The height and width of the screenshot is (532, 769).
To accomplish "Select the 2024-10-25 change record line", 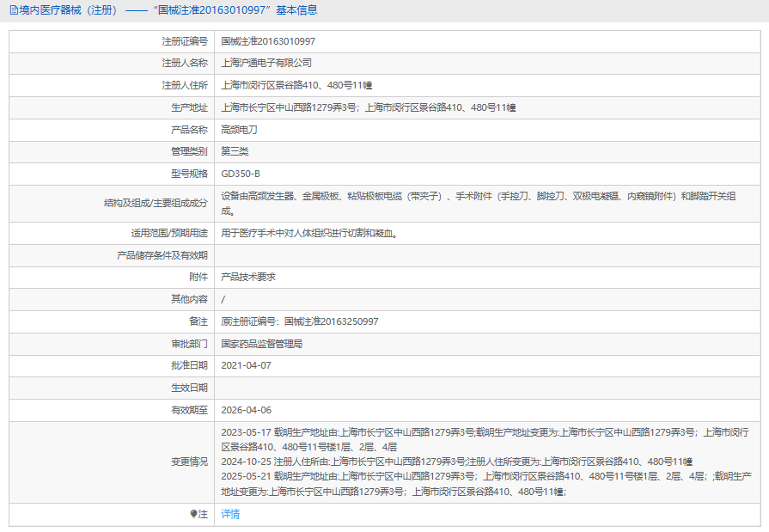I will (x=456, y=462).
